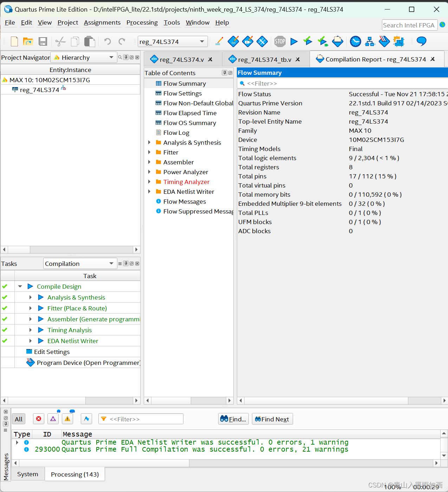The height and width of the screenshot is (492, 448).
Task: Click the Open file folder icon
Action: point(28,41)
